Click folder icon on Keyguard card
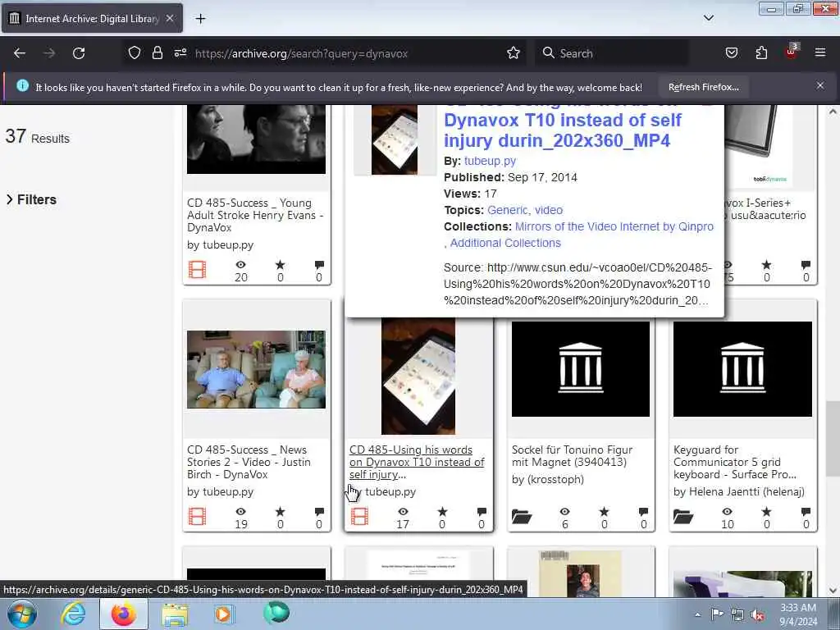 tap(683, 517)
